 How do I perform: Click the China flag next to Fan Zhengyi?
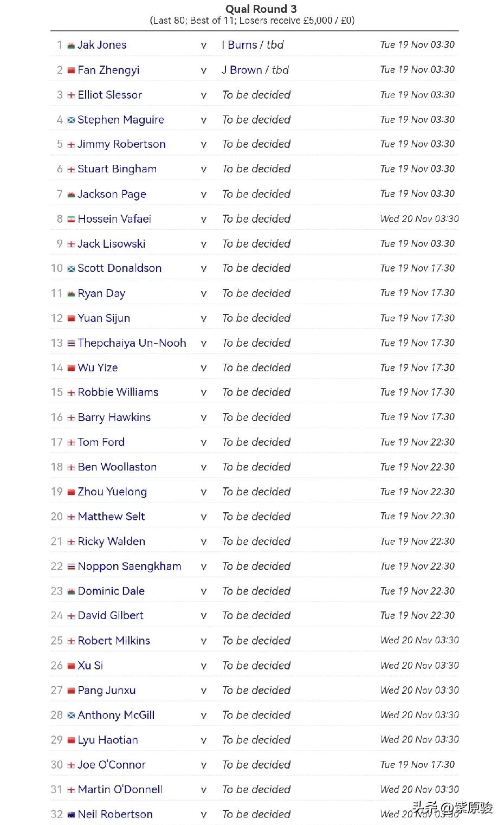point(71,70)
